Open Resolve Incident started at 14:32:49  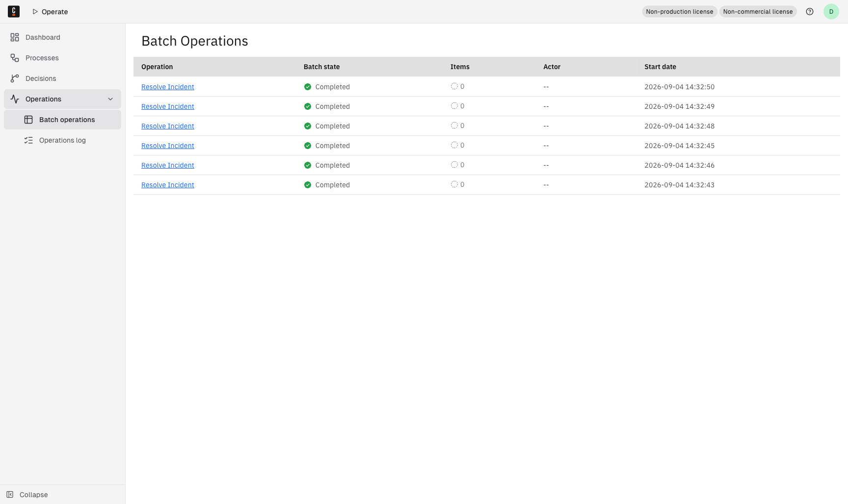[x=168, y=106]
